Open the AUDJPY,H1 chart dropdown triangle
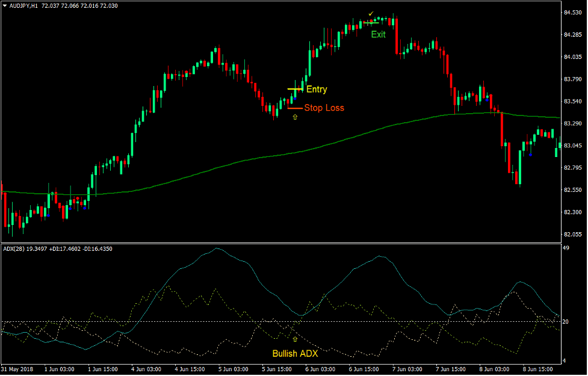The height and width of the screenshot is (376, 588). pyautogui.click(x=5, y=5)
